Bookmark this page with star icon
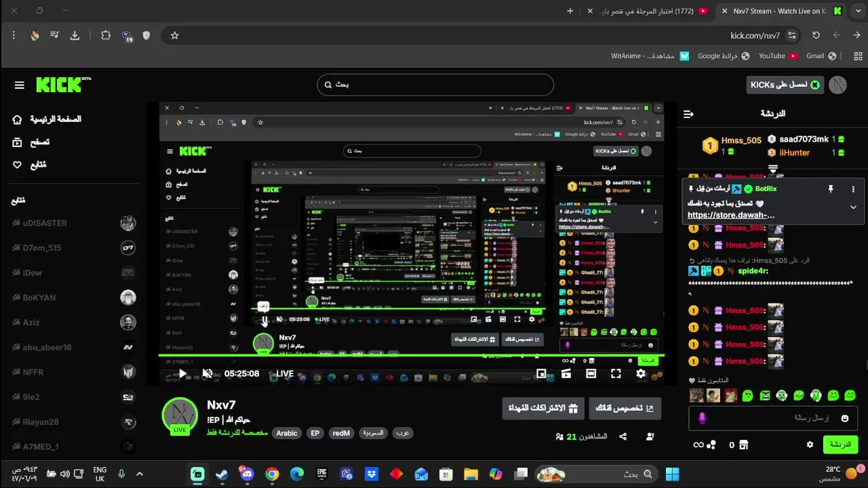 [174, 35]
